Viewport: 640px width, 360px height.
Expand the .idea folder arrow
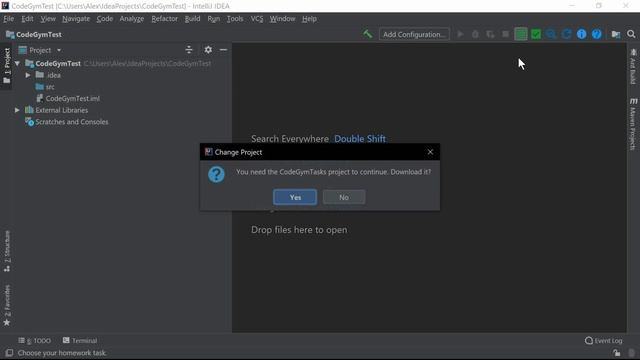click(28, 75)
